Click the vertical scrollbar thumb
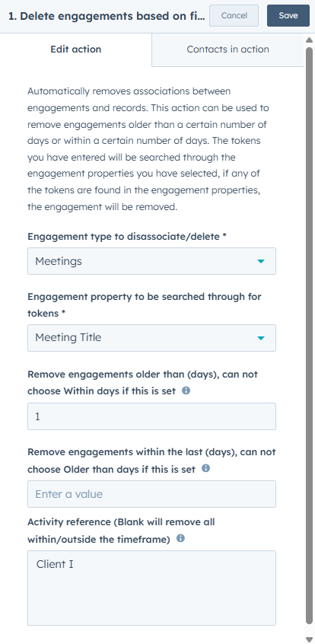Viewport: 315px width, 644px height. pyautogui.click(x=310, y=336)
